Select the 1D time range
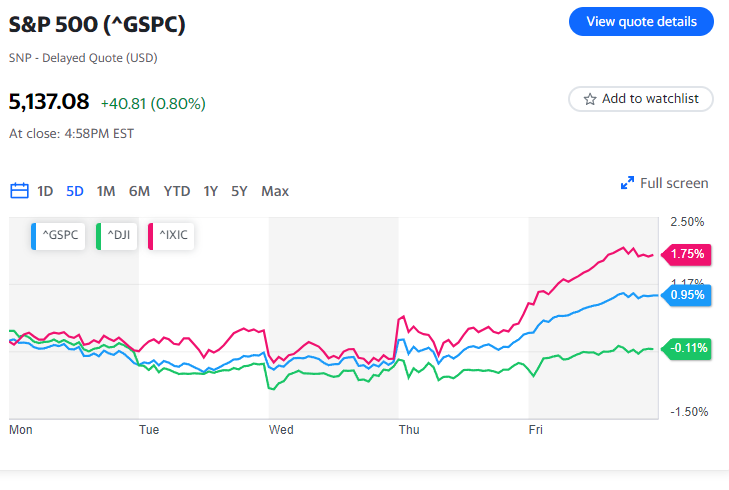This screenshot has height=490, width=729. (45, 191)
